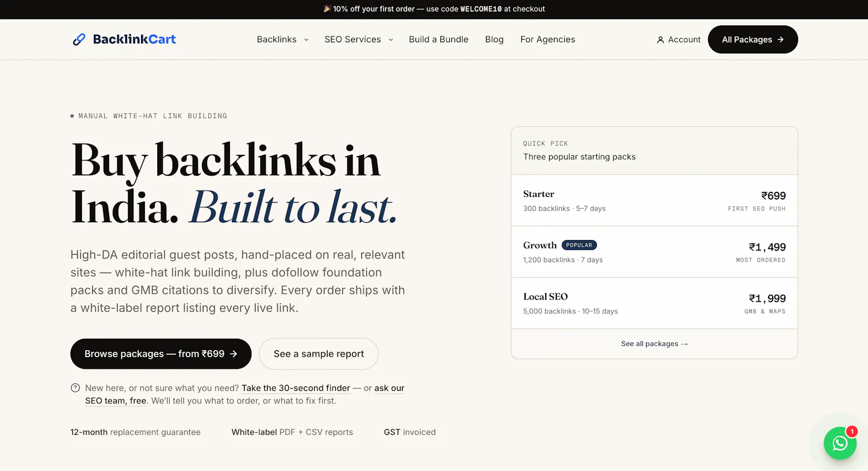Open the Blog page
The width and height of the screenshot is (868, 471).
[494, 40]
